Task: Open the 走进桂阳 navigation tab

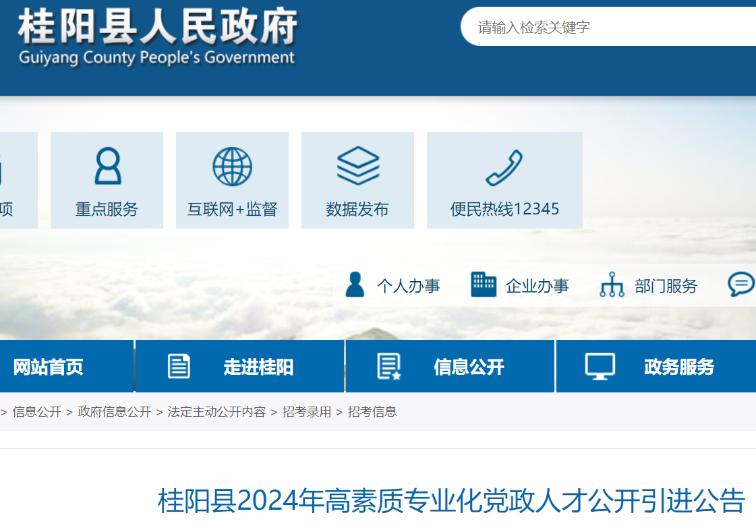Action: click(x=240, y=366)
